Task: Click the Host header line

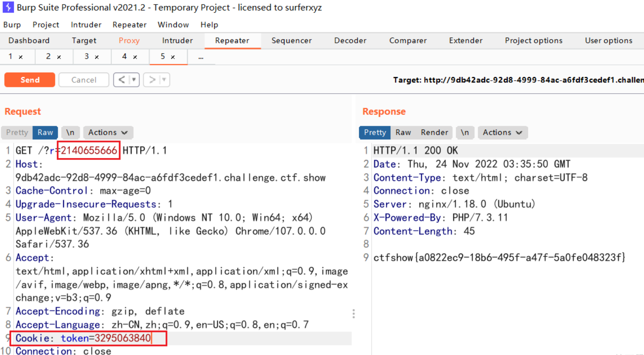Action: (x=170, y=171)
